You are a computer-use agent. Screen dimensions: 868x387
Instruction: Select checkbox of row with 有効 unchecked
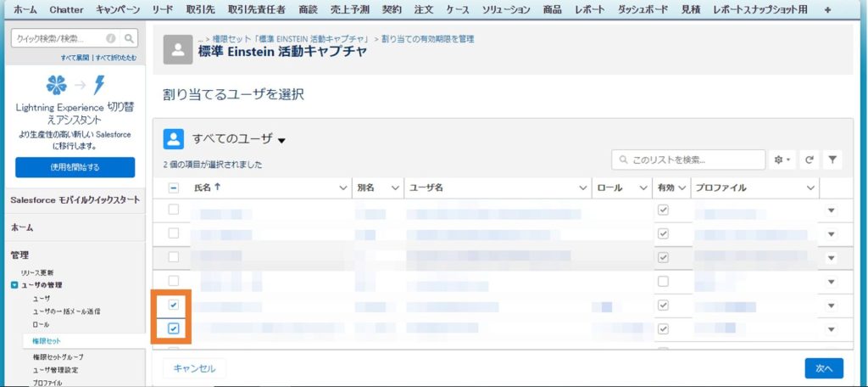pyautogui.click(x=173, y=281)
